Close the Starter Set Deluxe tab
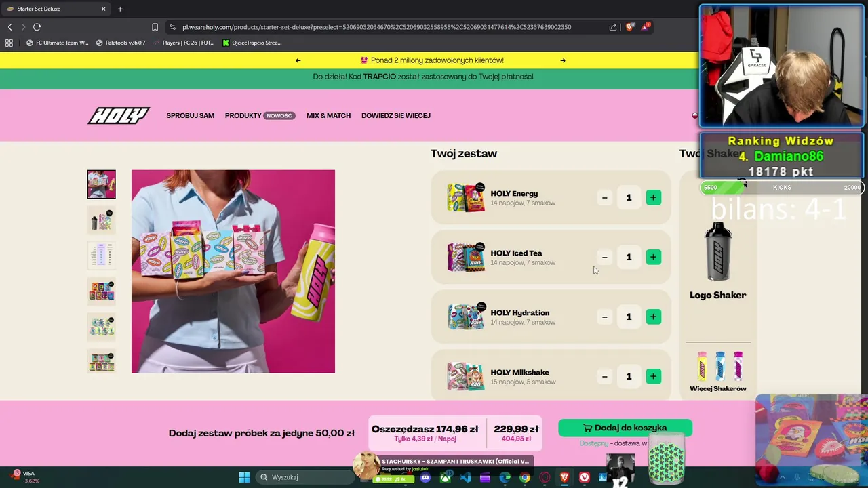The image size is (868, 488). tap(103, 9)
